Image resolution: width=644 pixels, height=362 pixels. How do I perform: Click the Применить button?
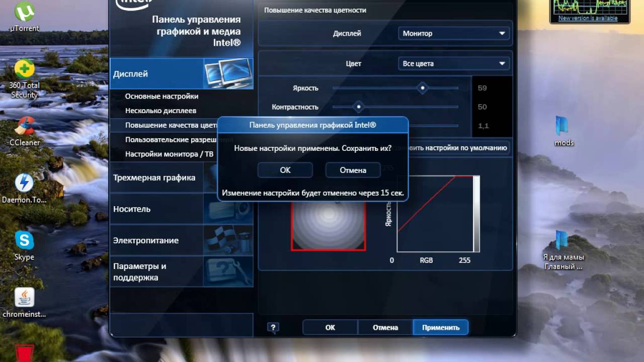click(x=441, y=327)
